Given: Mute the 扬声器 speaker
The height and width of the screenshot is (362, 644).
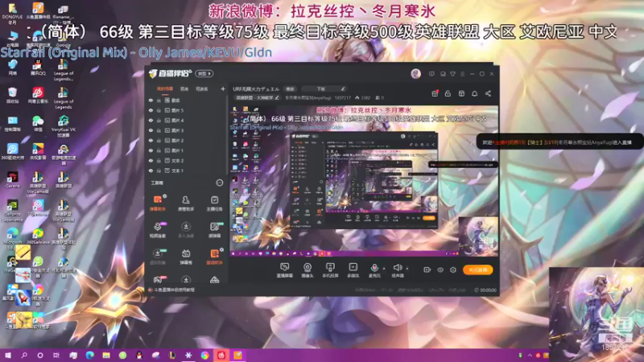Looking at the screenshot, I should (397, 270).
